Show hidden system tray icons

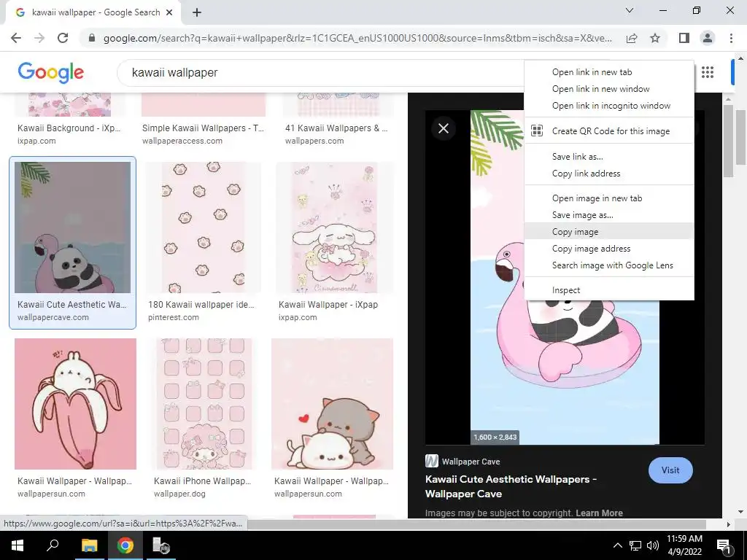[617, 545]
